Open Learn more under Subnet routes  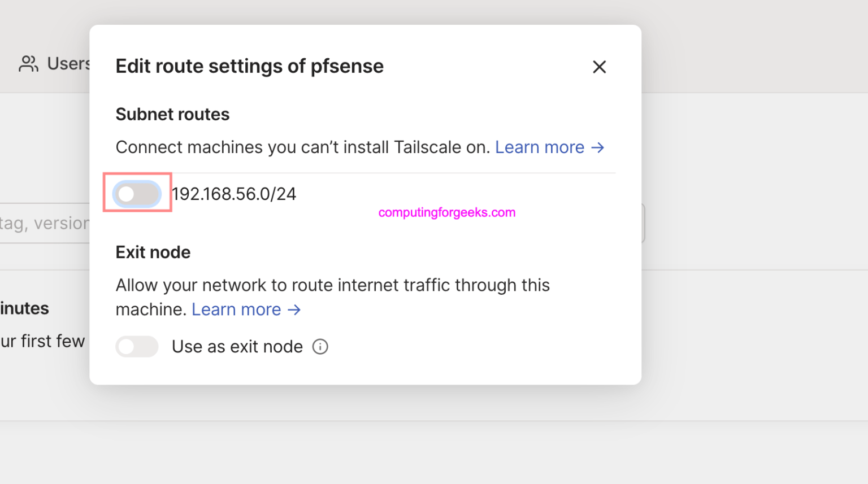(539, 147)
